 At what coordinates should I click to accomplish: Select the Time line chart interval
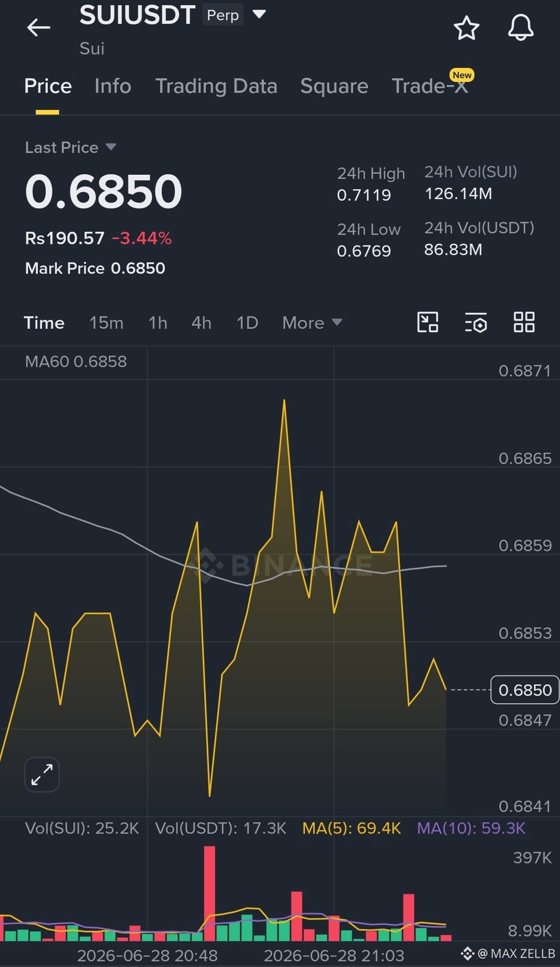(x=44, y=323)
